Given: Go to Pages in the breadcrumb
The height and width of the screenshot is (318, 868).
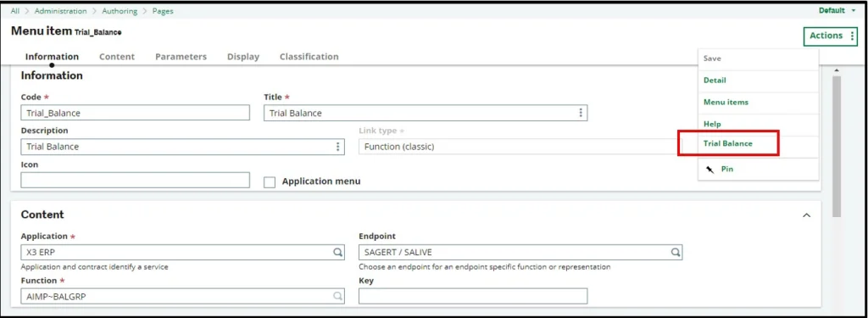Looking at the screenshot, I should point(163,11).
